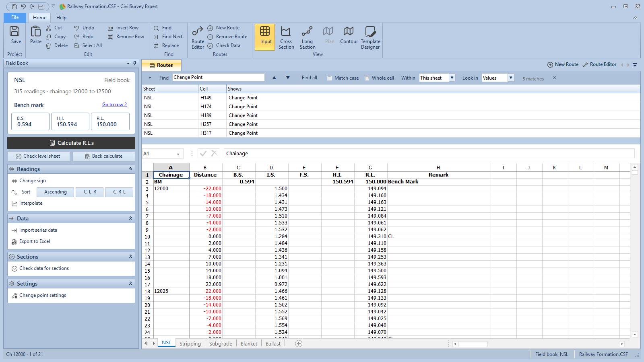Jump to previous match arrow
The width and height of the screenshot is (644, 362).
pyautogui.click(x=274, y=78)
